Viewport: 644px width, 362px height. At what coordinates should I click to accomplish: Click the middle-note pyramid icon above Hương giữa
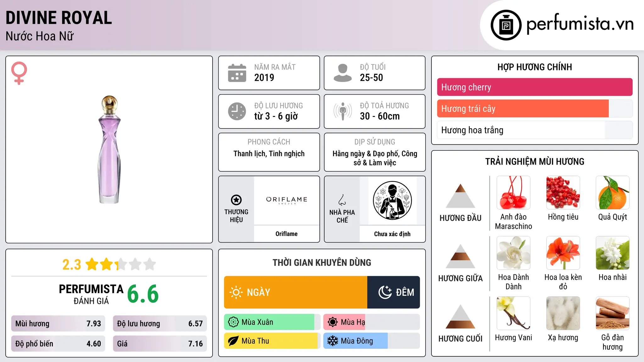[460, 256]
